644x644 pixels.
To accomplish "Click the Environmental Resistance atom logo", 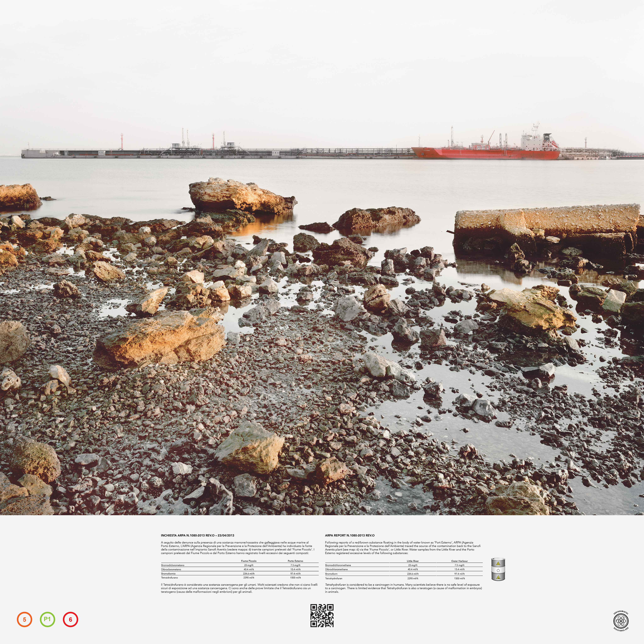I will pos(621,621).
